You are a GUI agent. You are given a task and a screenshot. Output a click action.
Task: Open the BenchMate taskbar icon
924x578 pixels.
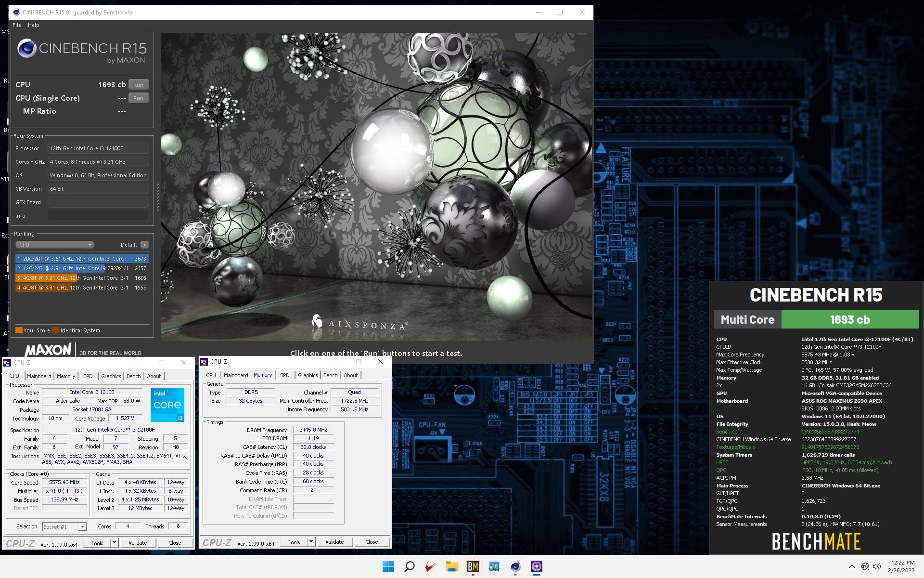[473, 566]
